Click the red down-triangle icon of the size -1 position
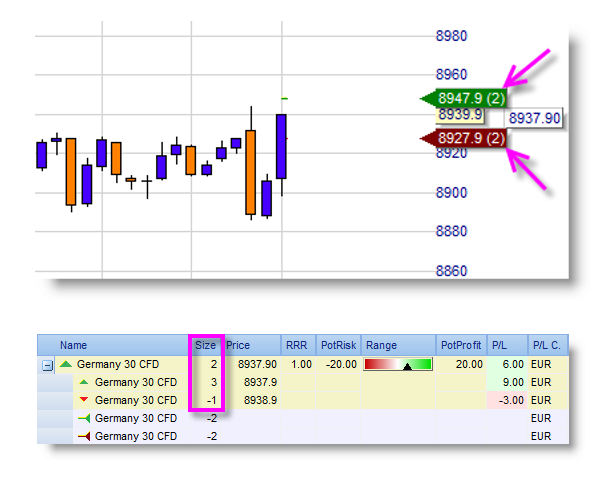The image size is (608, 478). click(x=84, y=400)
